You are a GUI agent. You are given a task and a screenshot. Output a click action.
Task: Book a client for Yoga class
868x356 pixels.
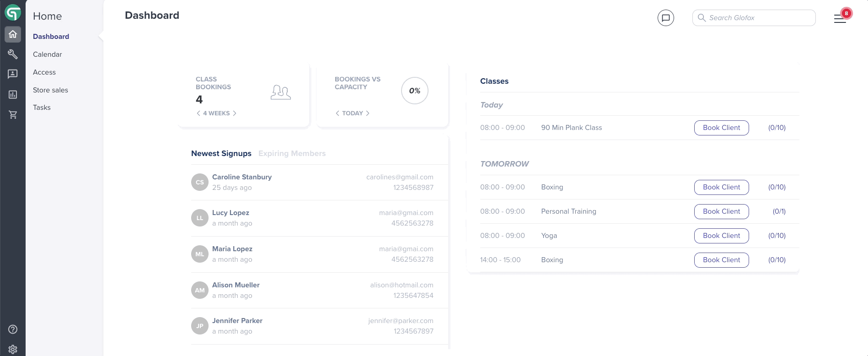(721, 236)
